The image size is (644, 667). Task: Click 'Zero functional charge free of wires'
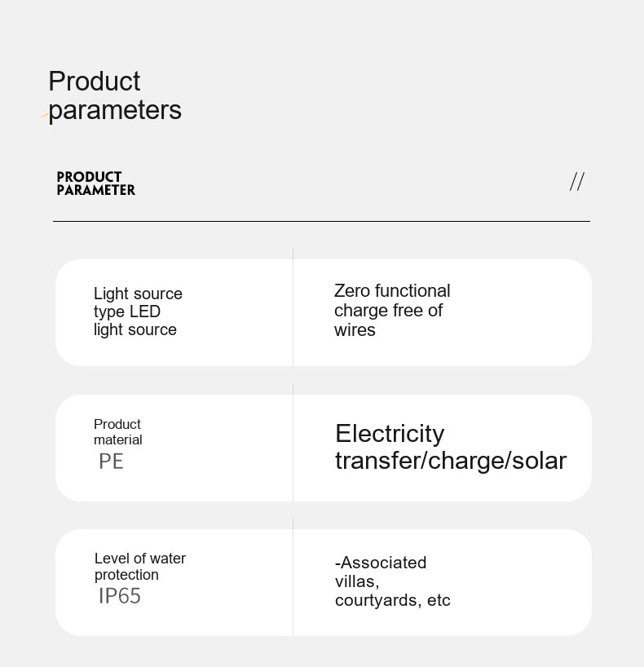[392, 310]
